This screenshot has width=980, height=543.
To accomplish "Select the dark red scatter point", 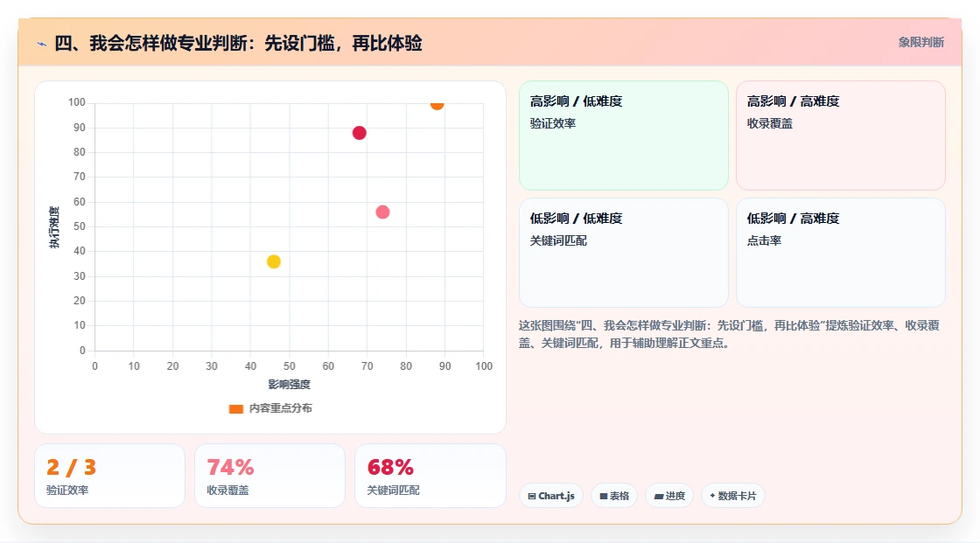I will click(x=360, y=133).
